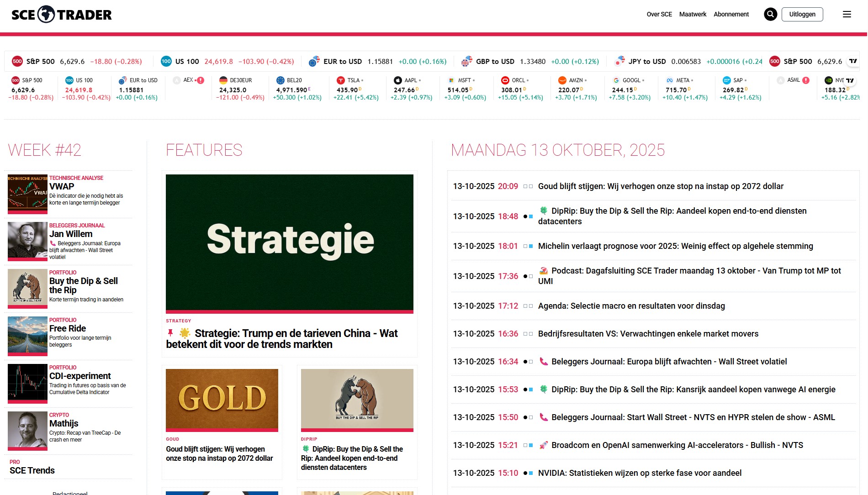Click the clover icon in the 18:48 news row
868x495 pixels.
544,211
